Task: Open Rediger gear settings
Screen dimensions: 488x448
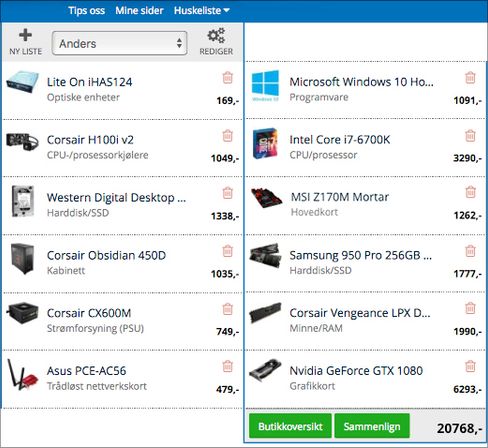Action: (x=216, y=42)
